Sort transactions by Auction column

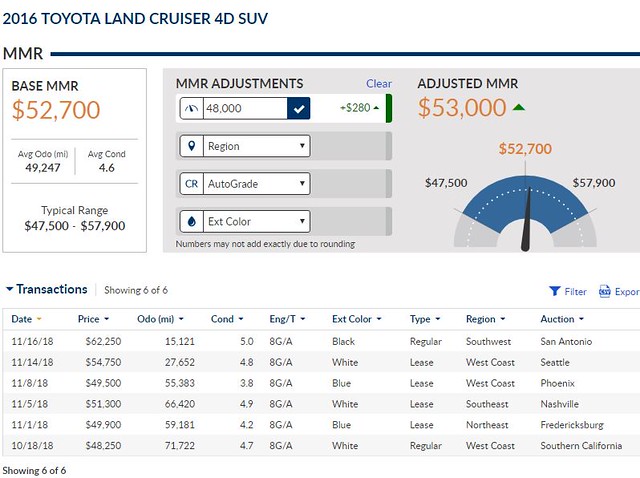[562, 319]
